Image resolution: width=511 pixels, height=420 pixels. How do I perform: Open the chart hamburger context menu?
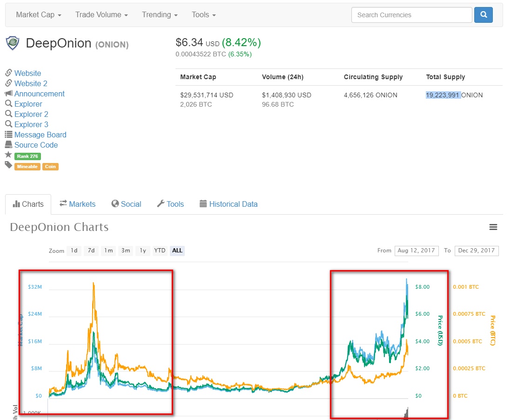coord(493,227)
